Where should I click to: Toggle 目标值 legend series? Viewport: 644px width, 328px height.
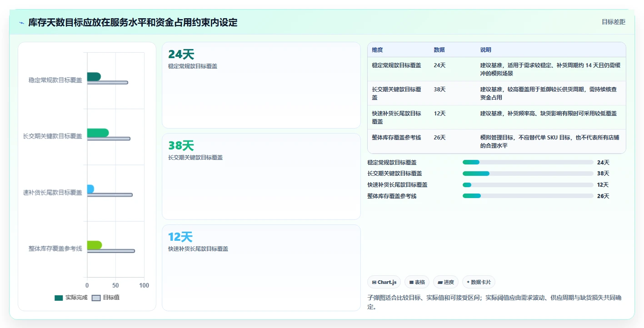click(x=105, y=298)
